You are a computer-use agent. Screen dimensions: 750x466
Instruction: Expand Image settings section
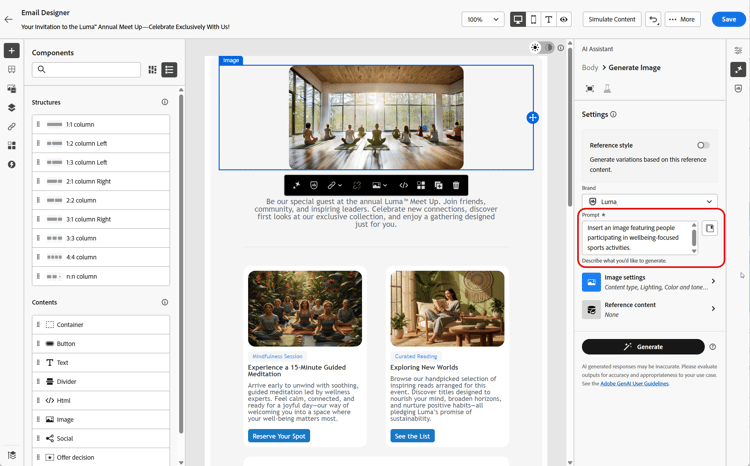649,282
